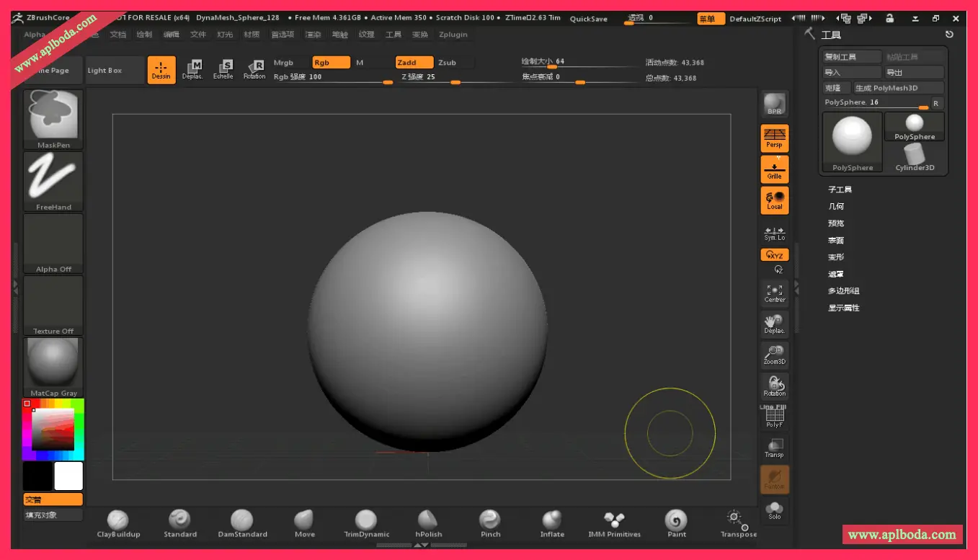
Task: Click the Centrer frame icon
Action: click(x=775, y=293)
